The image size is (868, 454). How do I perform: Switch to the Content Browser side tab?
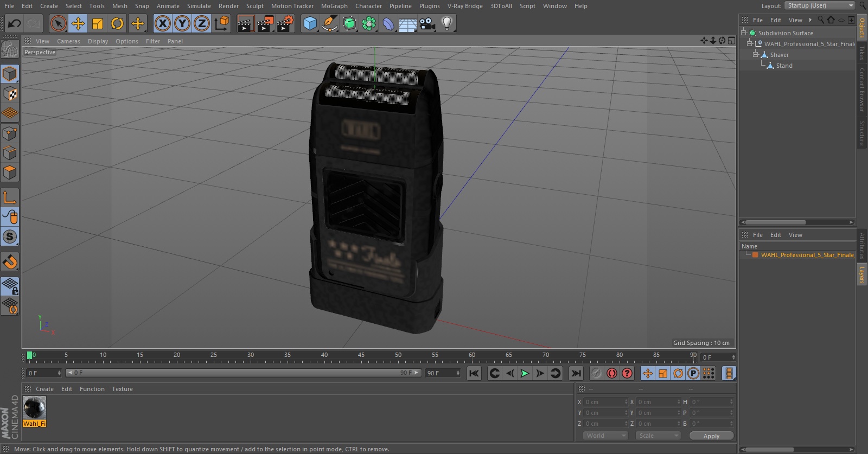[862, 89]
